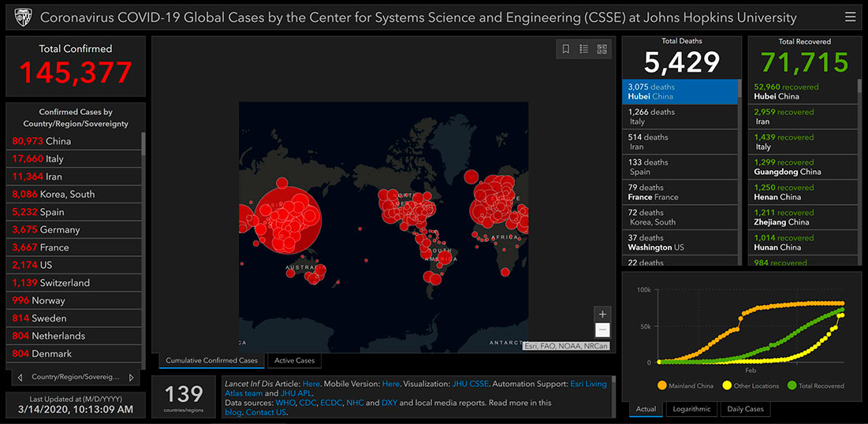Select Germany in confirmed cases list

pos(74,229)
